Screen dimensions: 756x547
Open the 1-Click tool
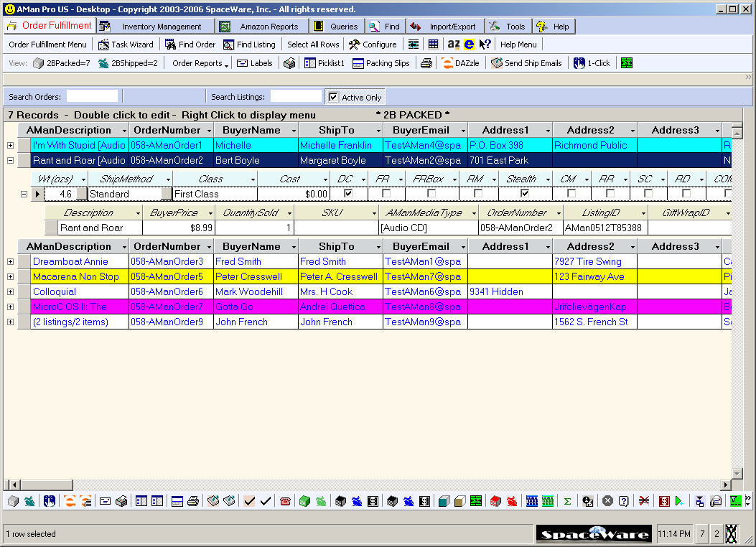tap(592, 63)
